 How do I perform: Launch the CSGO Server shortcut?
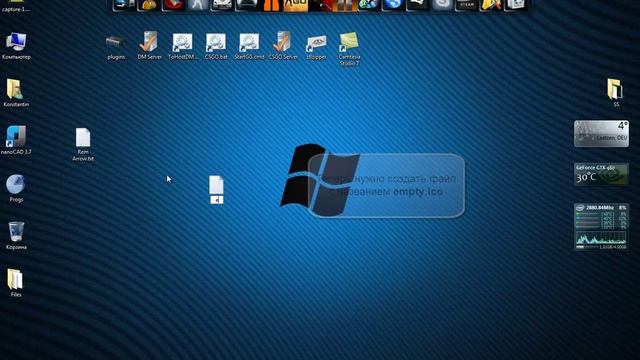282,46
